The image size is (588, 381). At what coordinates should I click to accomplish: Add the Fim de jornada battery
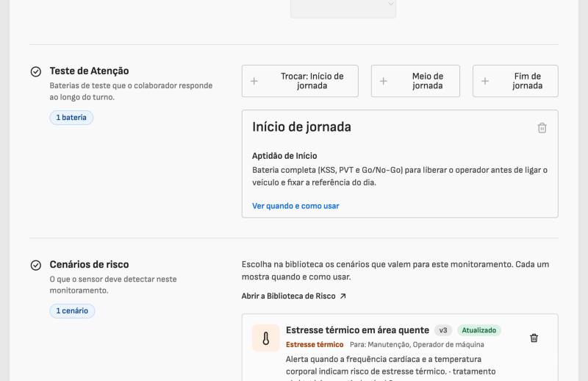tap(515, 81)
